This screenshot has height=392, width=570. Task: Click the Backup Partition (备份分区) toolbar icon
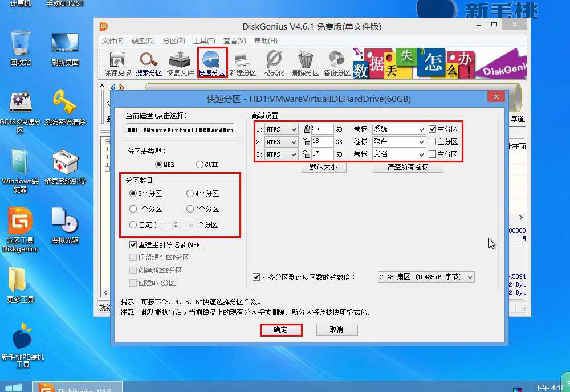337,63
